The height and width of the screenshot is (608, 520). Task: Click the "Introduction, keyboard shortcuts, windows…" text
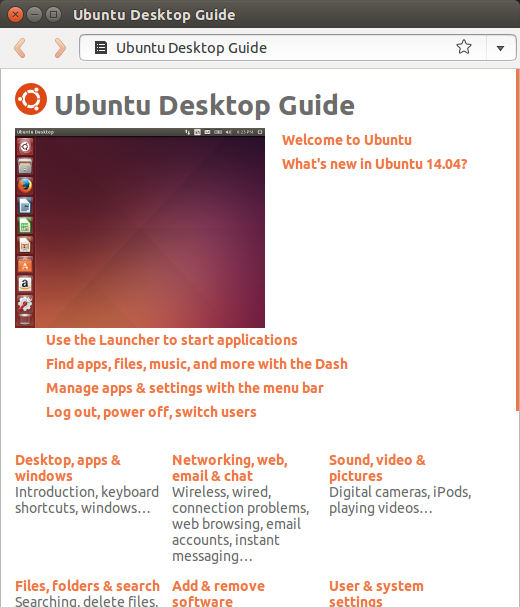pos(87,500)
